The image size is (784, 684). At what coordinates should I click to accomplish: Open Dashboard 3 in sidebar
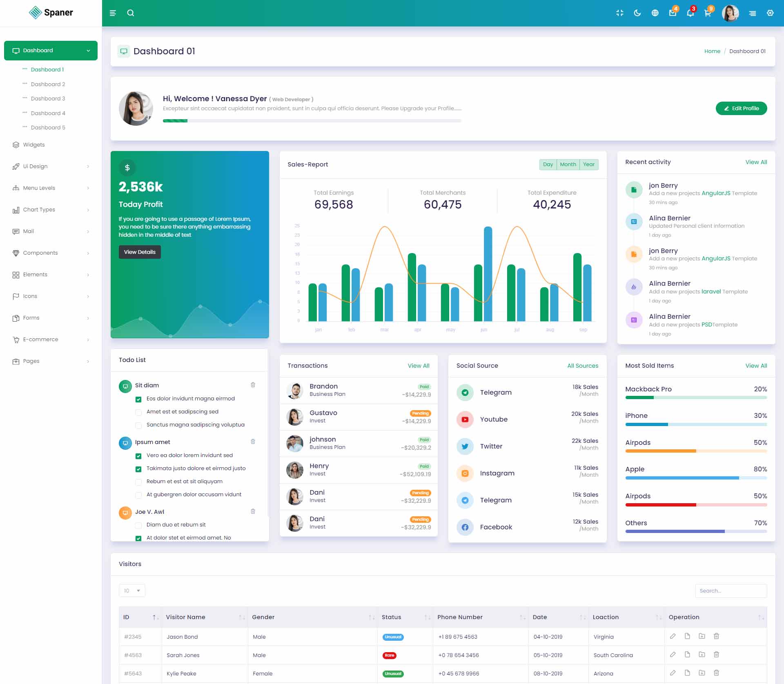tap(48, 98)
